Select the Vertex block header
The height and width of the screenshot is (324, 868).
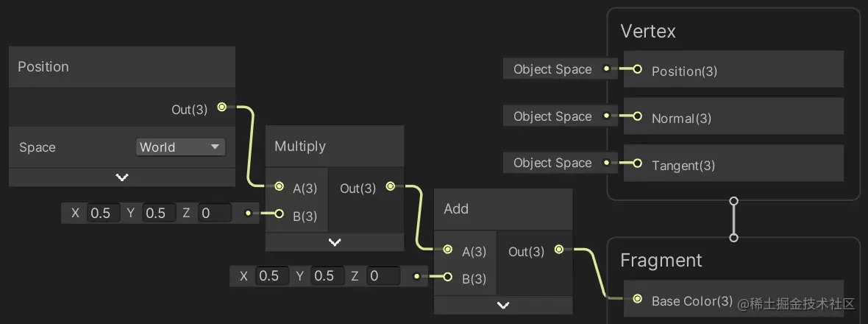coord(648,31)
